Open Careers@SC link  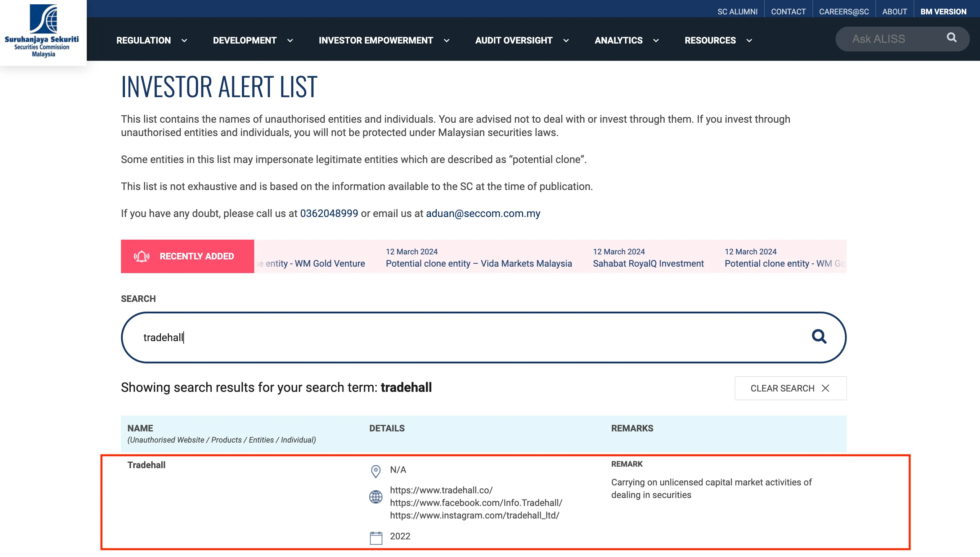click(844, 12)
